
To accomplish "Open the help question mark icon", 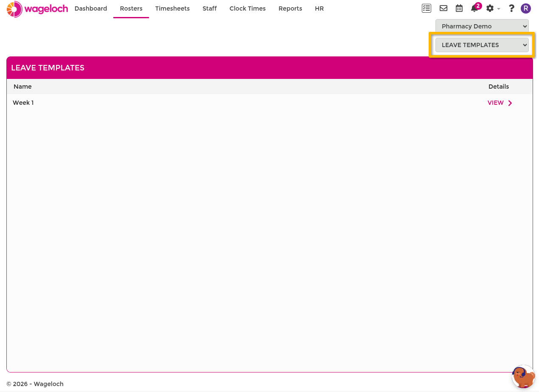I will pos(511,8).
